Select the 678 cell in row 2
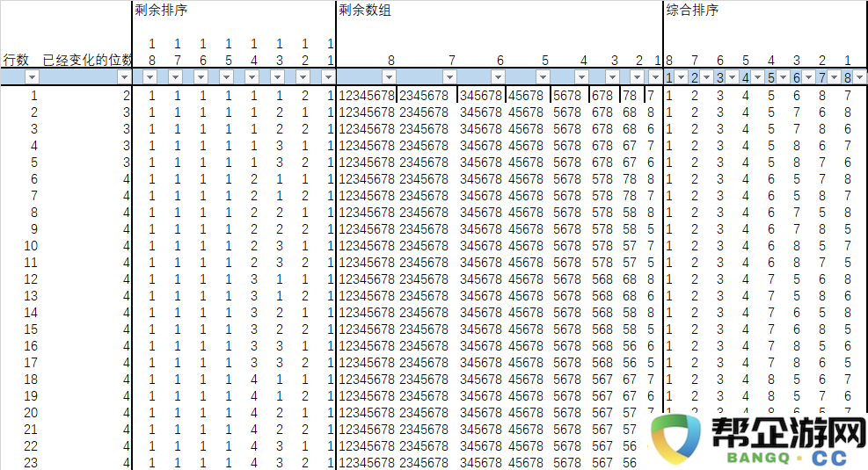This screenshot has height=470, width=868. pyautogui.click(x=602, y=112)
